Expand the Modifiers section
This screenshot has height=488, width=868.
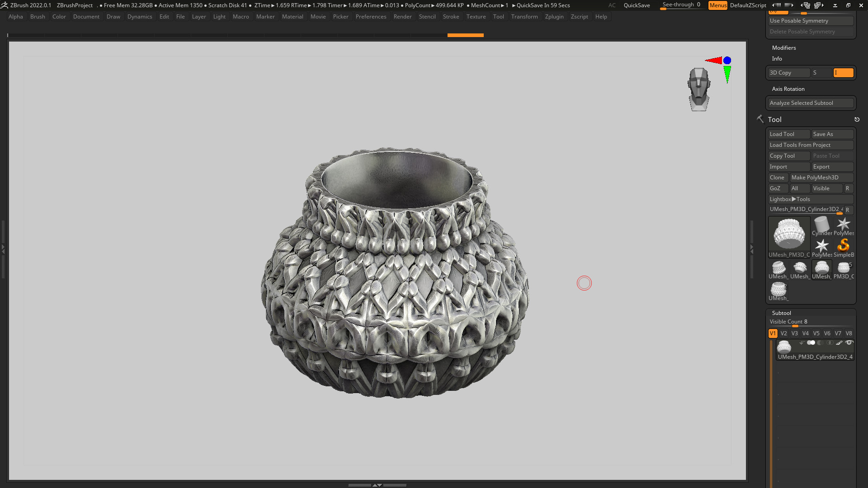(x=784, y=47)
